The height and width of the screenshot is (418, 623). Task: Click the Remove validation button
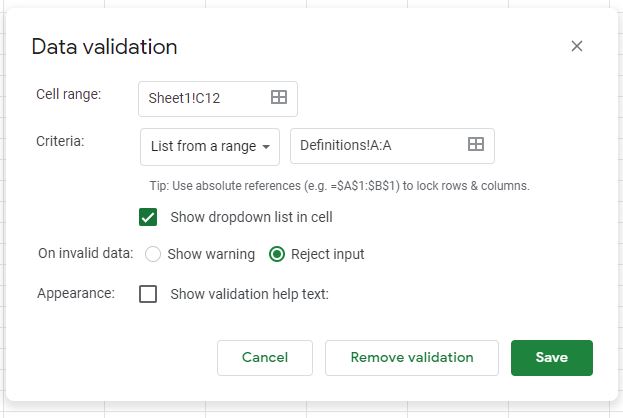(x=412, y=358)
